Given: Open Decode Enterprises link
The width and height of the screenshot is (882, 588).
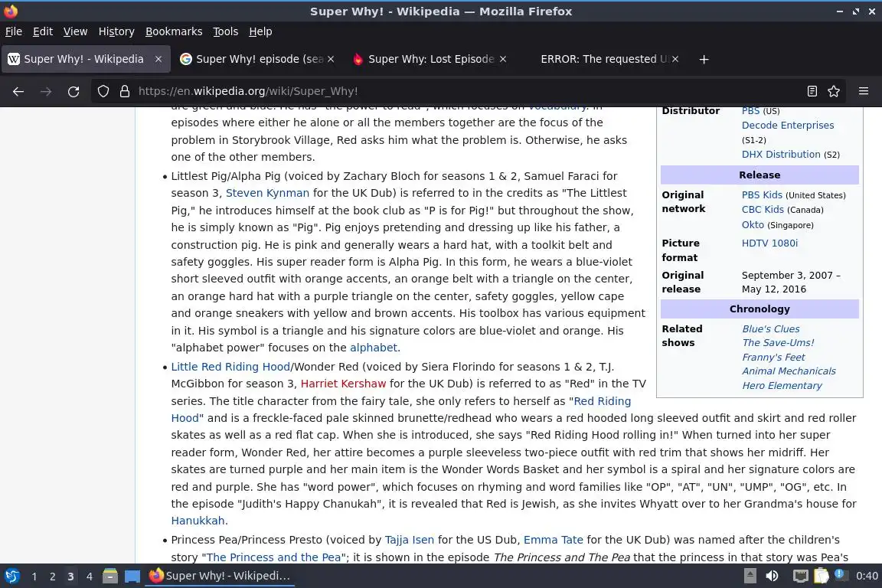Looking at the screenshot, I should click(x=788, y=126).
